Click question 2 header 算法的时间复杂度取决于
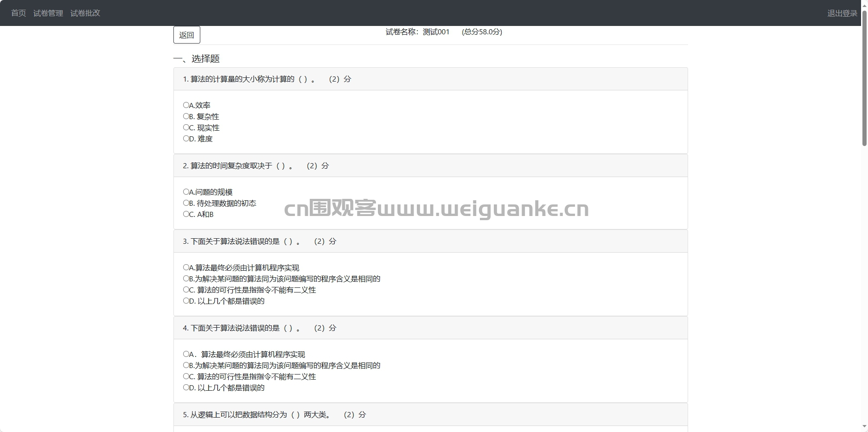Image resolution: width=868 pixels, height=432 pixels. [430, 166]
